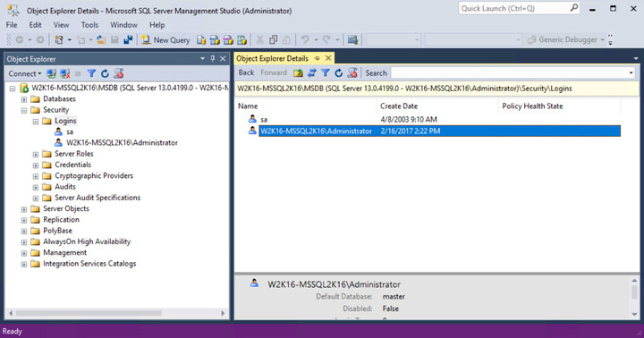The width and height of the screenshot is (644, 338).
Task: Expand the Server Roles folder
Action: [35, 155]
